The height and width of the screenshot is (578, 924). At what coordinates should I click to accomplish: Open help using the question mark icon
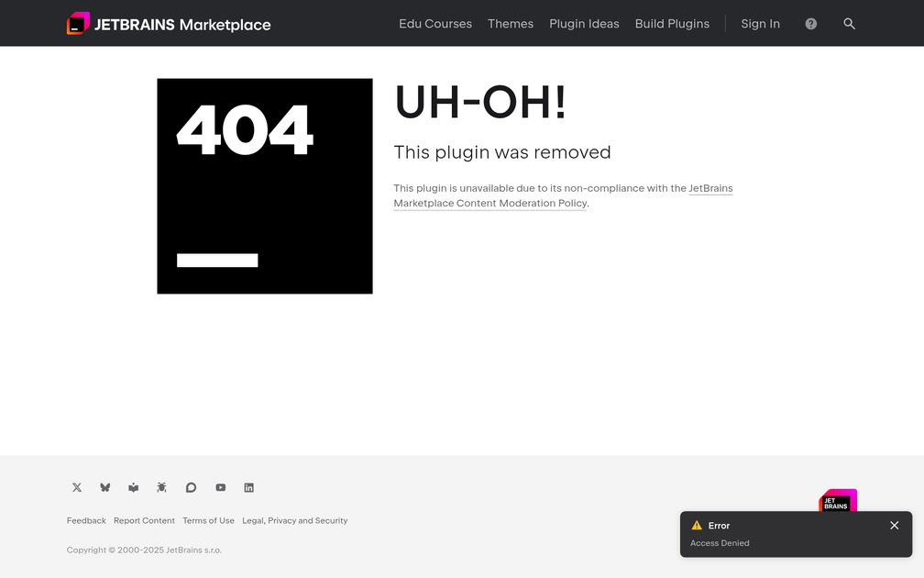pos(810,23)
